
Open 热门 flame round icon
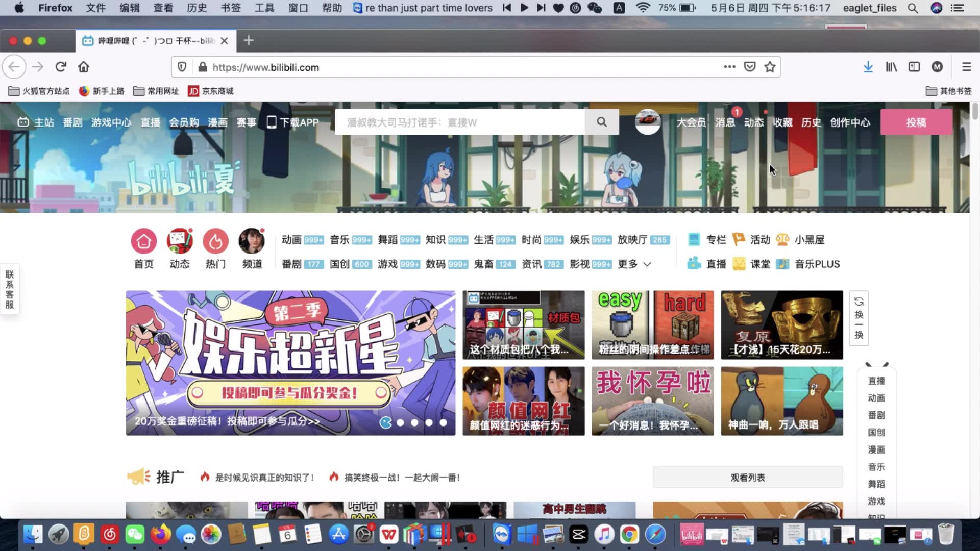click(x=215, y=241)
